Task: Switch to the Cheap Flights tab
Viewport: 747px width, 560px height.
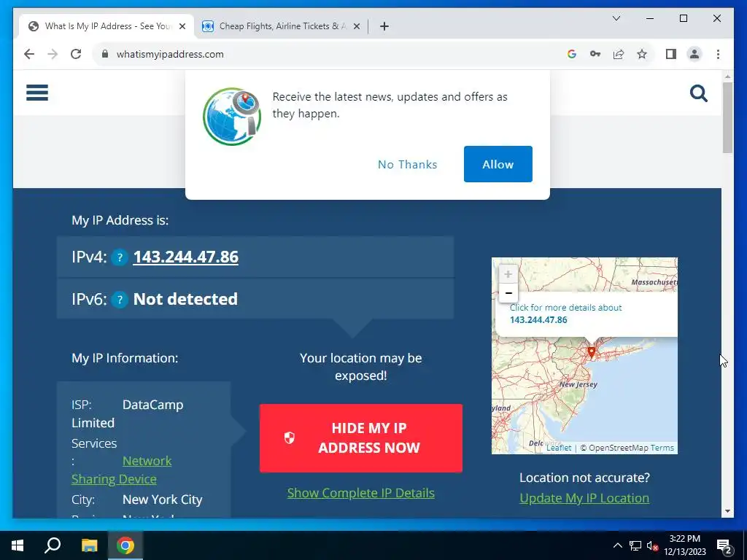Action: click(x=281, y=26)
